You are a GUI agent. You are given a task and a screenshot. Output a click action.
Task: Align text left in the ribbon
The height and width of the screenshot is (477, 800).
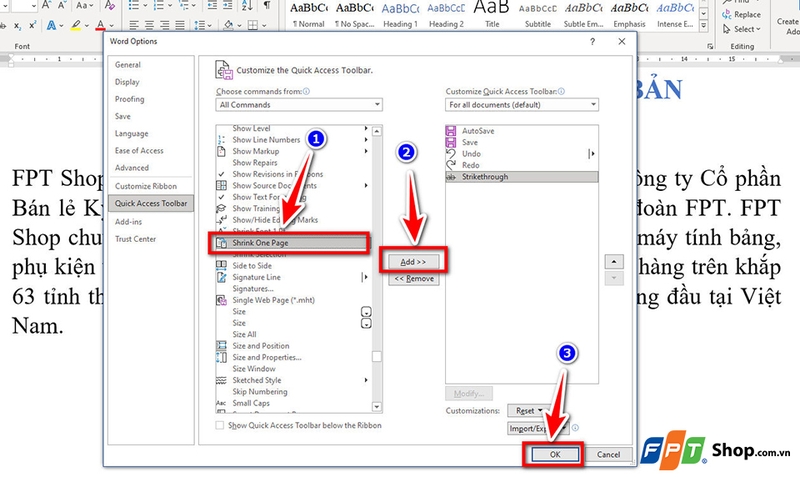134,25
